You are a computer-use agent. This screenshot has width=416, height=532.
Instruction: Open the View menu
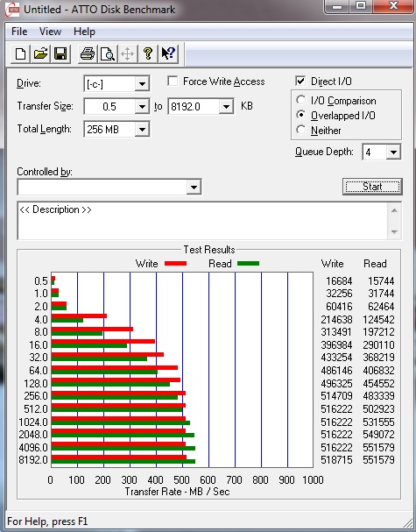click(x=50, y=32)
